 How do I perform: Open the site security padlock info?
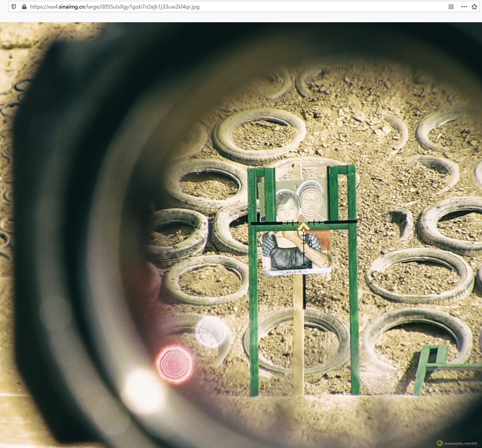(x=24, y=7)
